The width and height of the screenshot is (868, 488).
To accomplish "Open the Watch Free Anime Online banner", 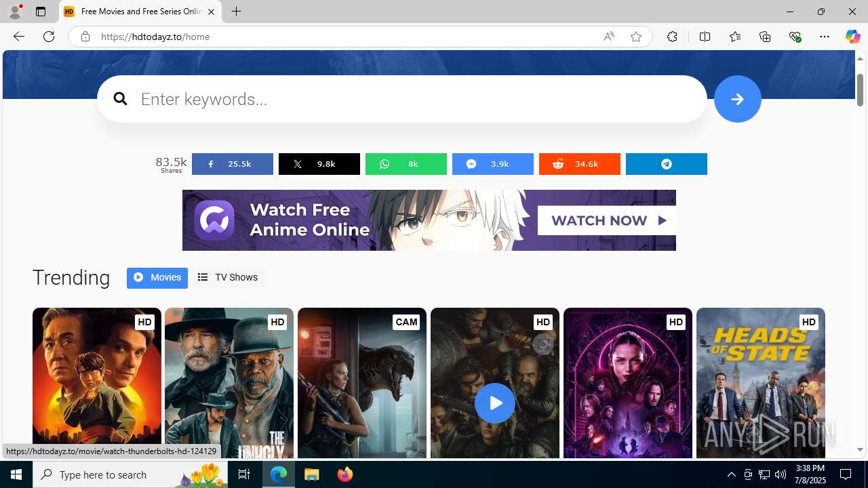I will tap(429, 220).
